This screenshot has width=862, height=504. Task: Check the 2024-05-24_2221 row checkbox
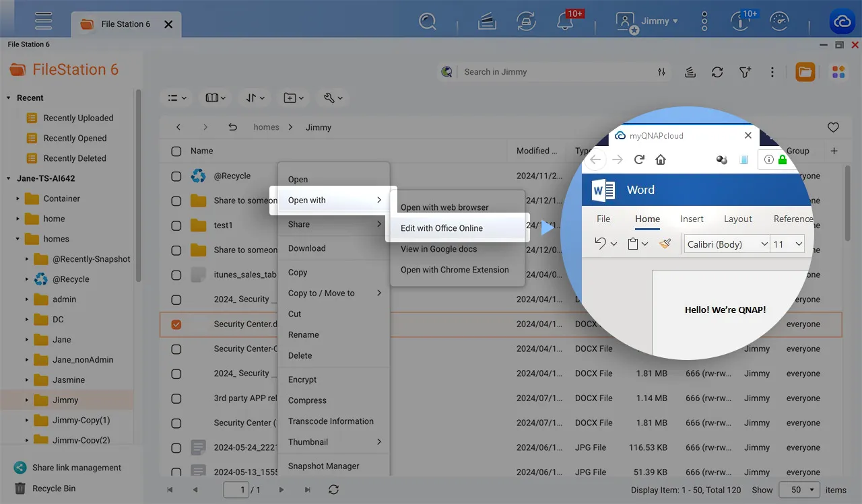point(176,447)
